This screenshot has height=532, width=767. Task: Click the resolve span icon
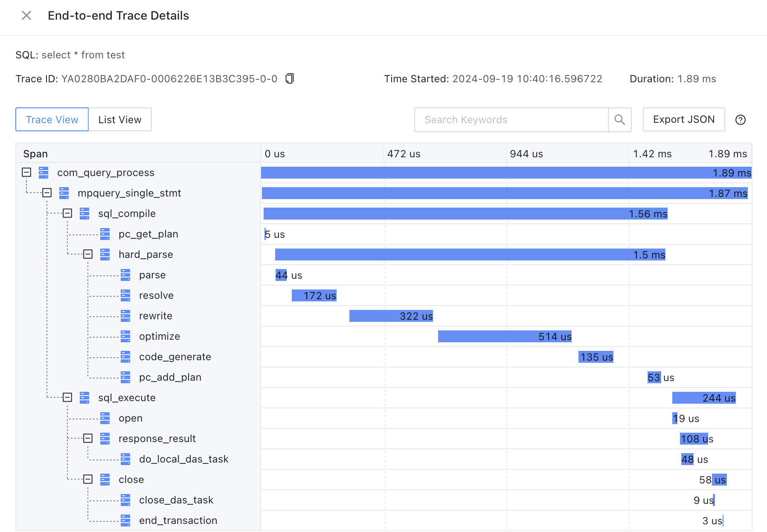[125, 295]
